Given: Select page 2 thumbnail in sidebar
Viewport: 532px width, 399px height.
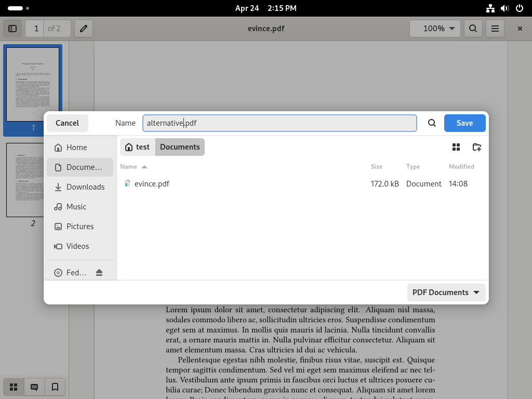Looking at the screenshot, I should (x=25, y=180).
